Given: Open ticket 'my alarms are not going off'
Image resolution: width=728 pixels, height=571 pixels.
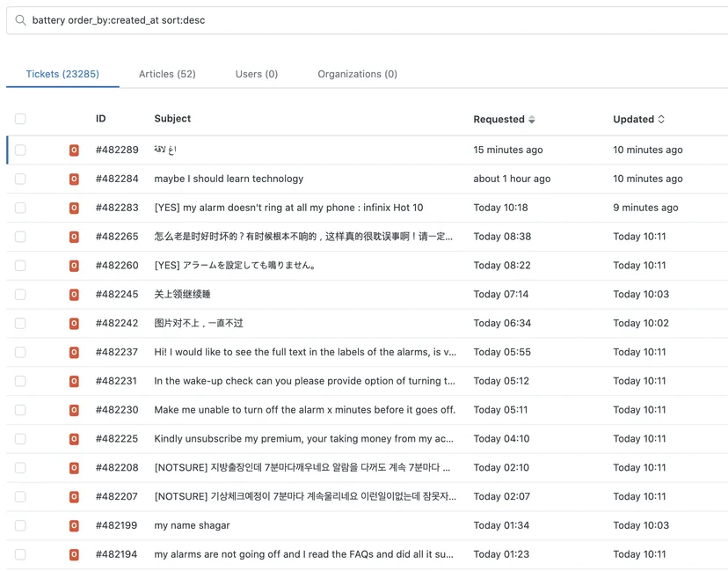Looking at the screenshot, I should (303, 554).
